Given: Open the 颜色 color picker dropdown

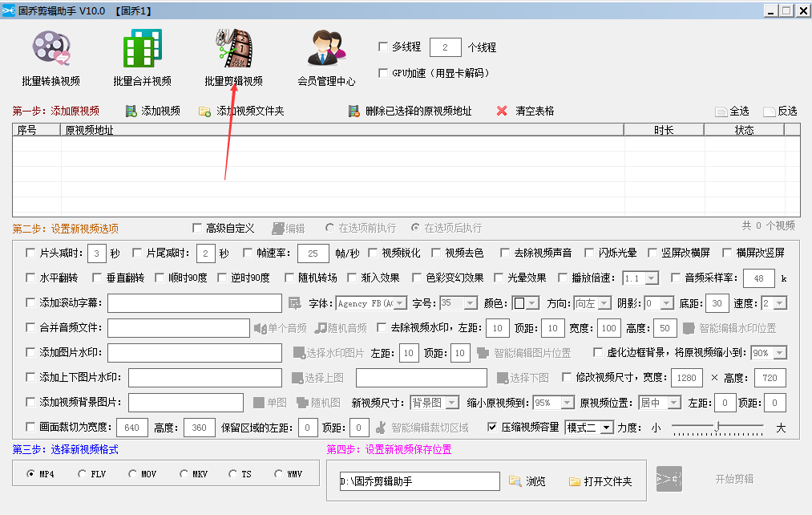Looking at the screenshot, I should [x=531, y=303].
